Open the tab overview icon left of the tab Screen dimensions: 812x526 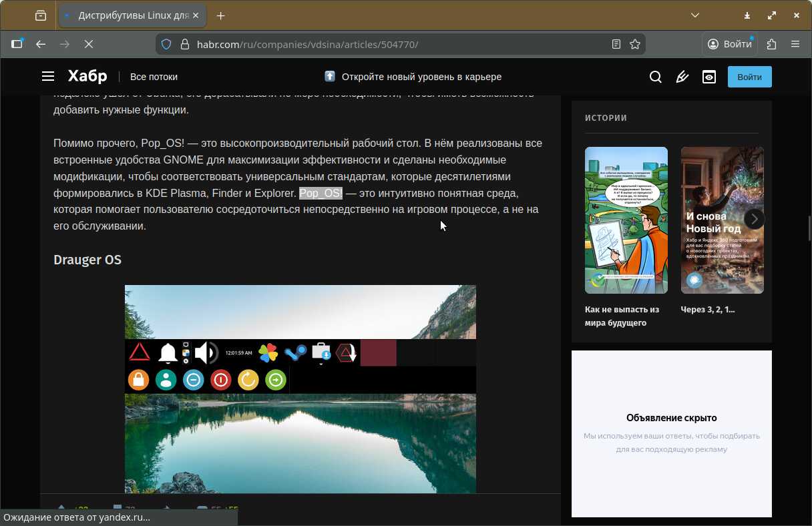41,15
